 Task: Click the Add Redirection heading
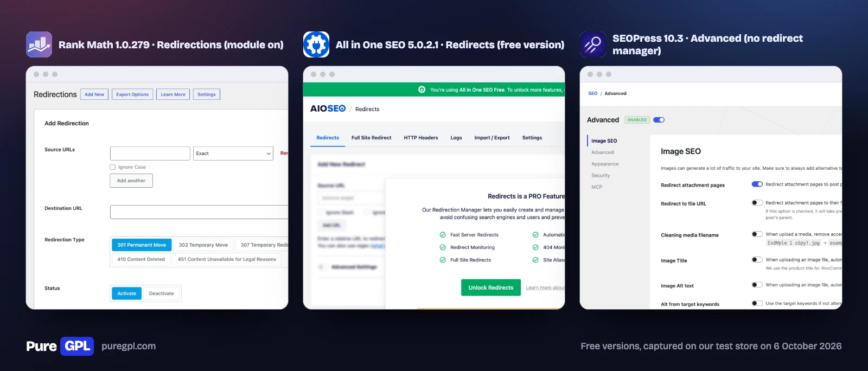point(67,124)
